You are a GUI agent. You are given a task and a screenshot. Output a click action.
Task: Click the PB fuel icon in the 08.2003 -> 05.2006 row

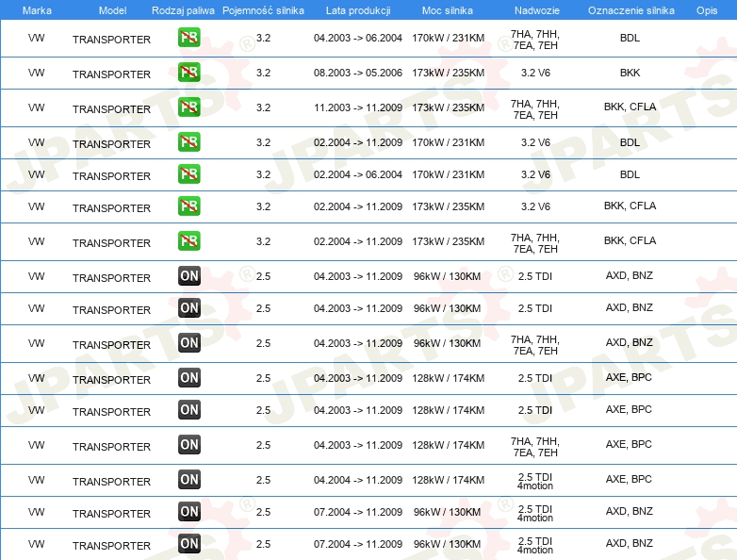click(x=188, y=72)
